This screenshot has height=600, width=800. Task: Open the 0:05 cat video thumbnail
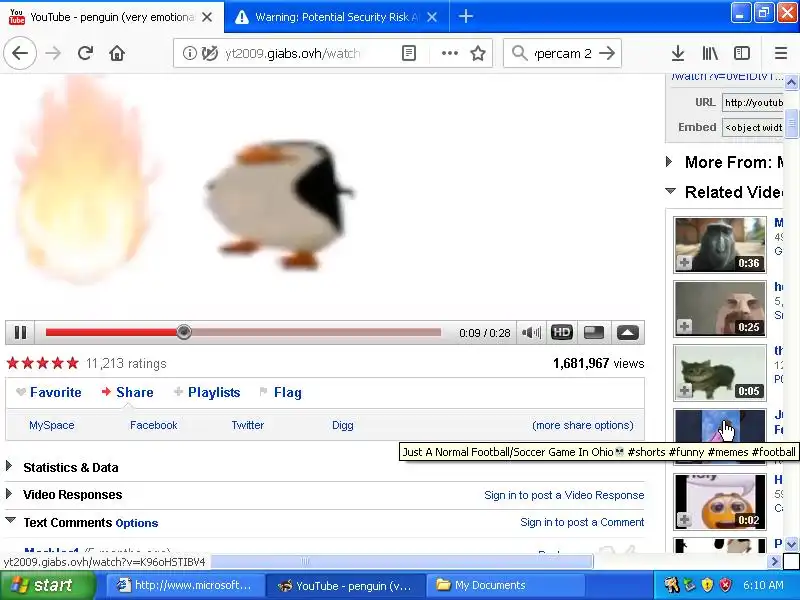tap(720, 372)
